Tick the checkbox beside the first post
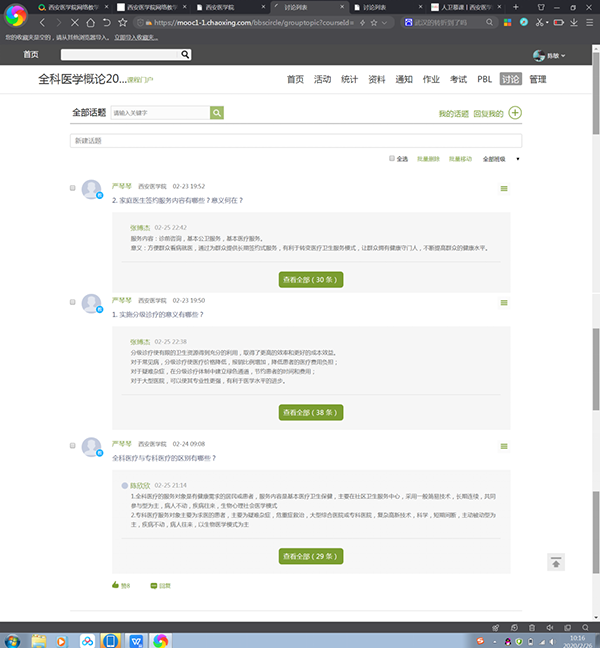This screenshot has width=600, height=648. click(73, 188)
